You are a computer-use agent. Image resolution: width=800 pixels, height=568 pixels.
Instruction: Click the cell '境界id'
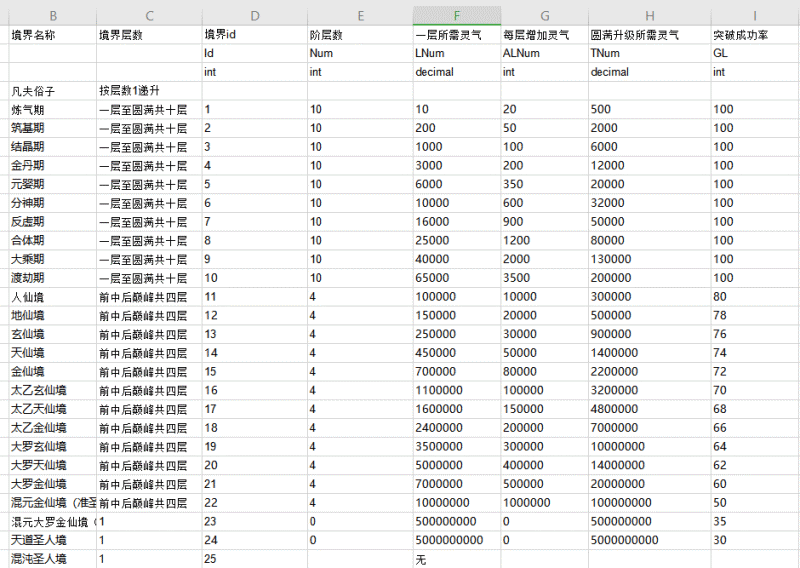point(255,35)
